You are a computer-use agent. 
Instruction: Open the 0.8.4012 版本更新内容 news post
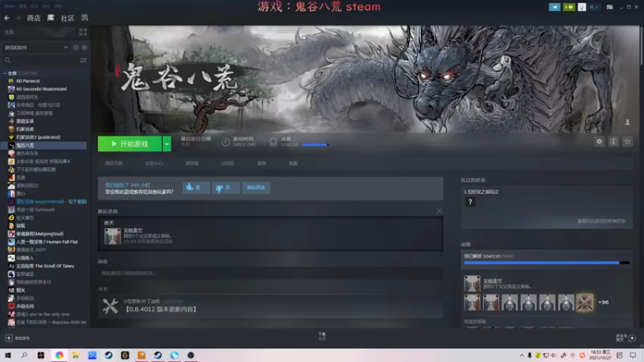point(161,310)
